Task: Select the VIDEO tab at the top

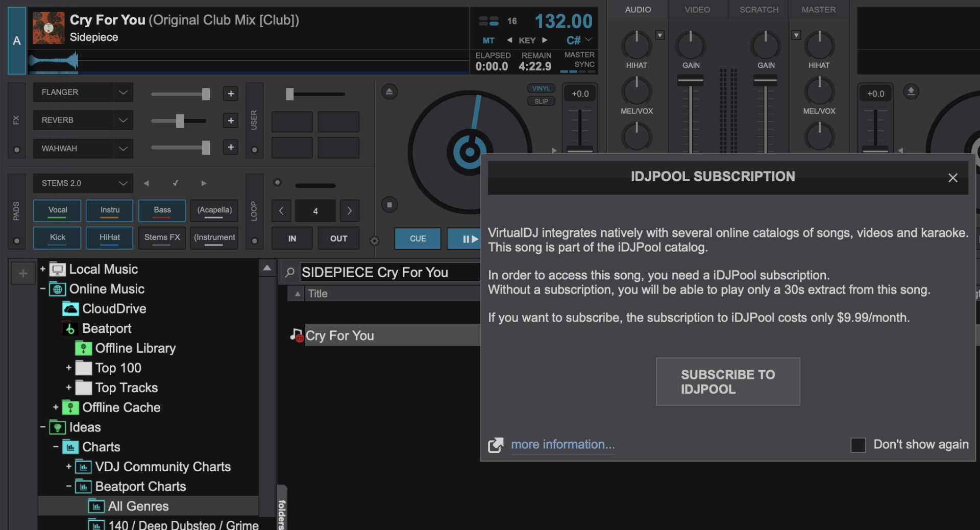Action: 697,9
